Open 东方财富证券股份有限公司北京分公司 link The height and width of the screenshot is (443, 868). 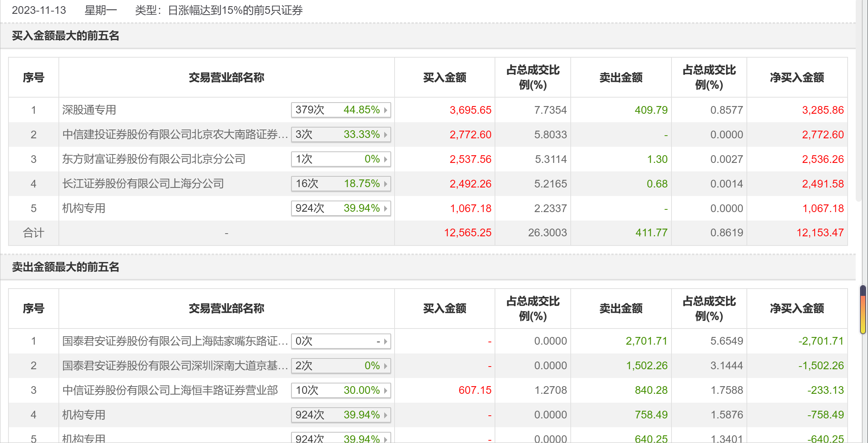[154, 159]
